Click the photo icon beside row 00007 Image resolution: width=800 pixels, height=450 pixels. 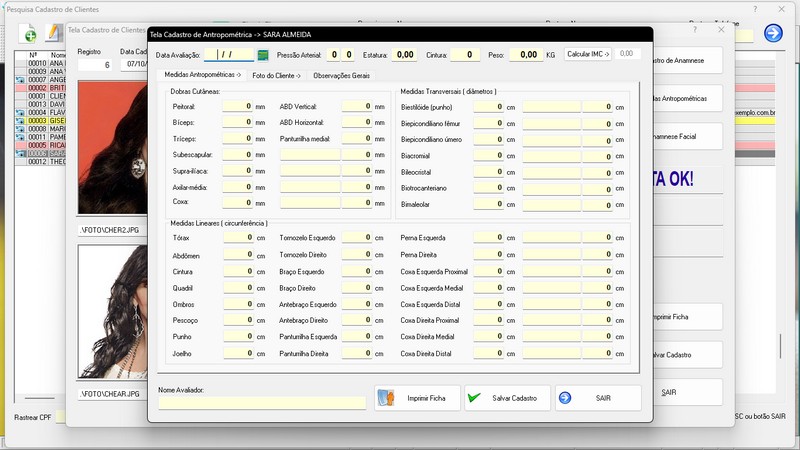(x=20, y=80)
